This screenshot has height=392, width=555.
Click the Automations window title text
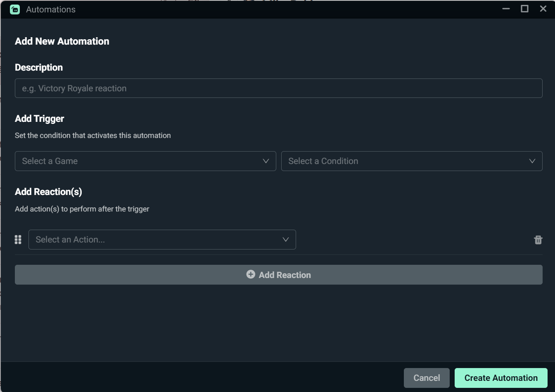tap(51, 10)
